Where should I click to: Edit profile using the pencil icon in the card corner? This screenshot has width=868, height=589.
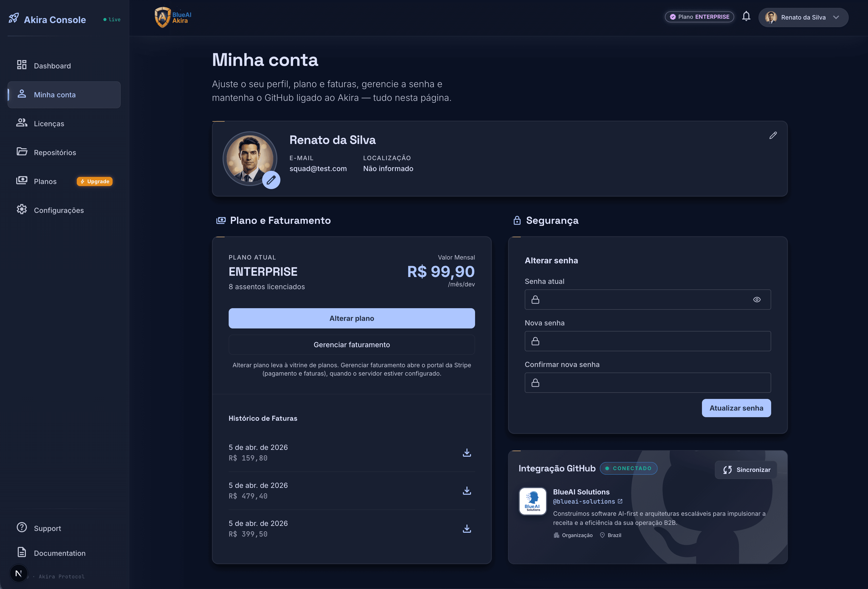[x=773, y=136]
